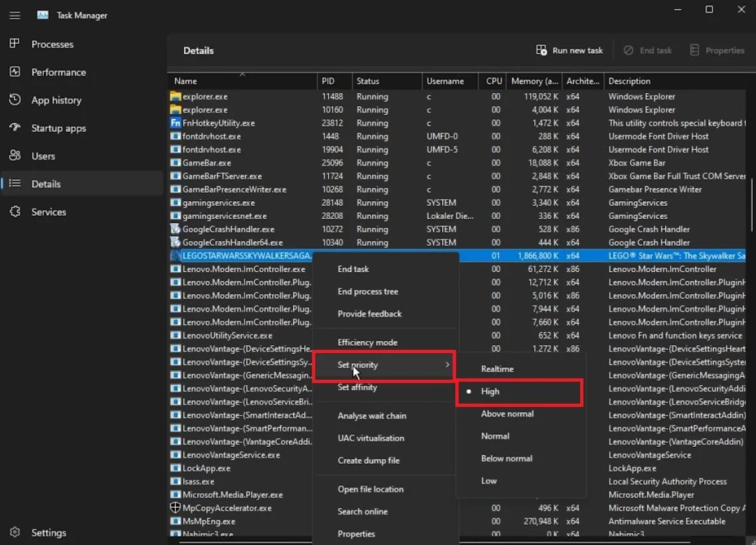Open the Settings gear icon
This screenshot has width=756, height=545.
coord(15,532)
